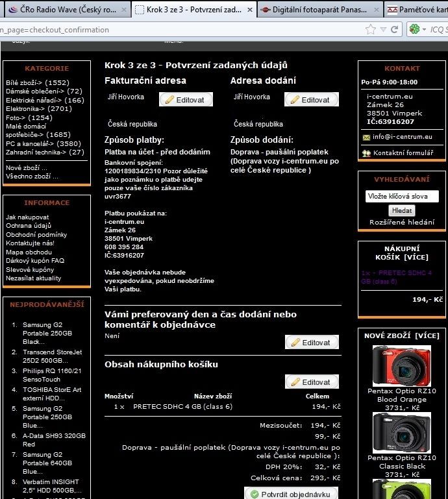Switch to the Digitální fotoaparát Panas... tab
Image resolution: width=448 pixels, height=499 pixels.
tap(319, 10)
